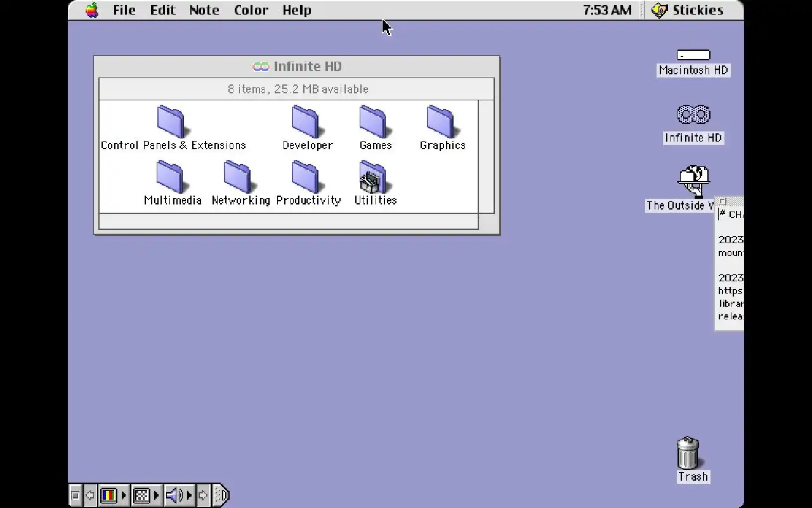812x508 pixels.
Task: Click the Infinite HD window horizontal scrollbar
Action: click(289, 221)
